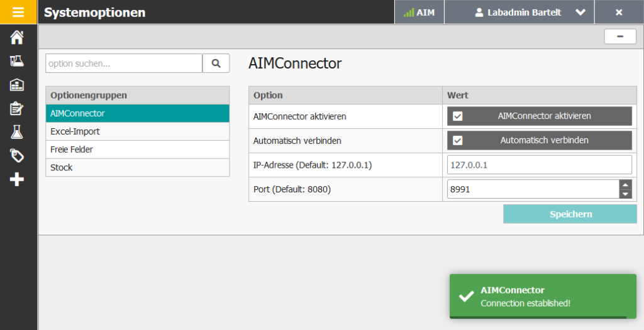Open the hamburger menu in the sidebar
The width and height of the screenshot is (644, 330).
[17, 12]
